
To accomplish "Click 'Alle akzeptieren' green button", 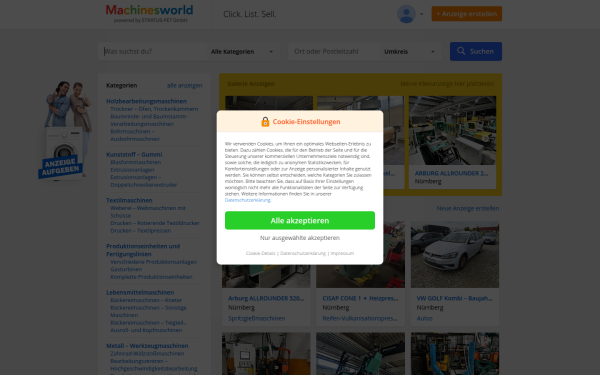I will click(x=300, y=220).
